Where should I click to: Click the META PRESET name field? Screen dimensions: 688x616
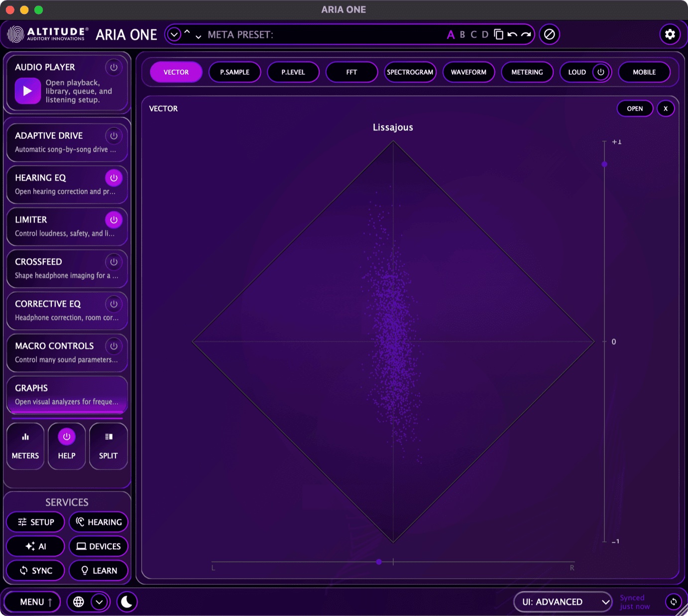tap(324, 34)
